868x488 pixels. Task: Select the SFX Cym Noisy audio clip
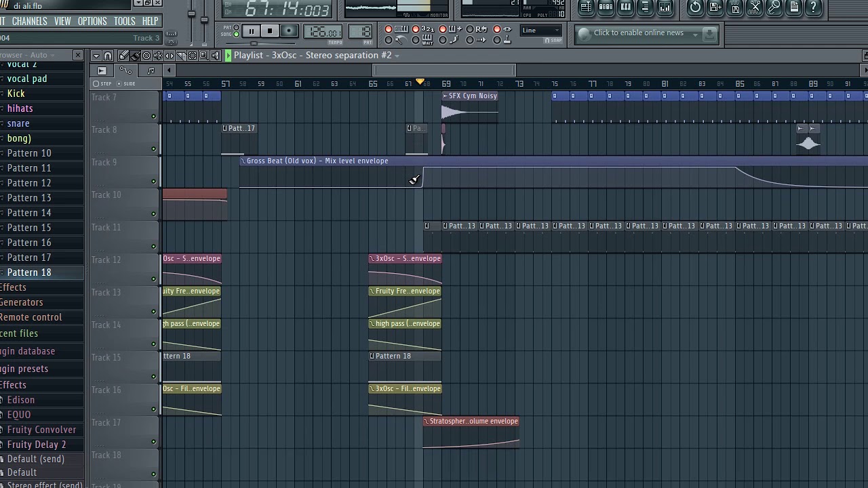point(470,106)
